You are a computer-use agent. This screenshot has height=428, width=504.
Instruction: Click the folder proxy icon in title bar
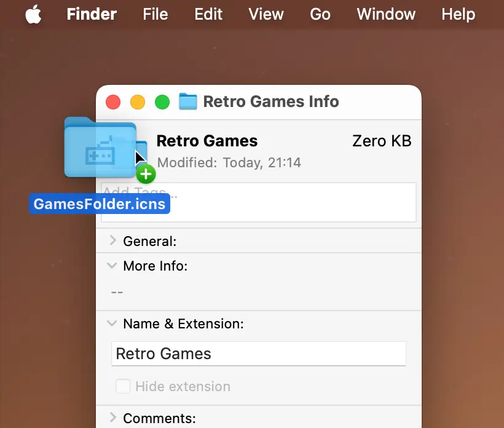click(187, 101)
